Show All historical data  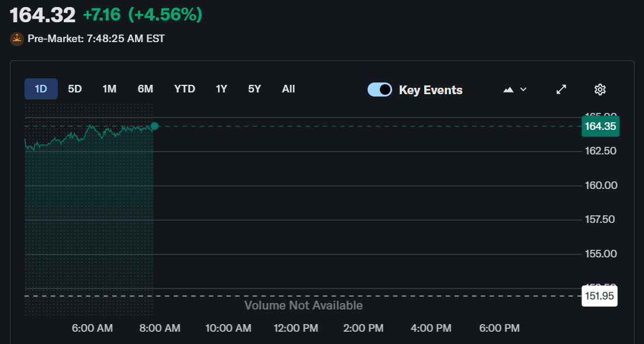coord(288,88)
